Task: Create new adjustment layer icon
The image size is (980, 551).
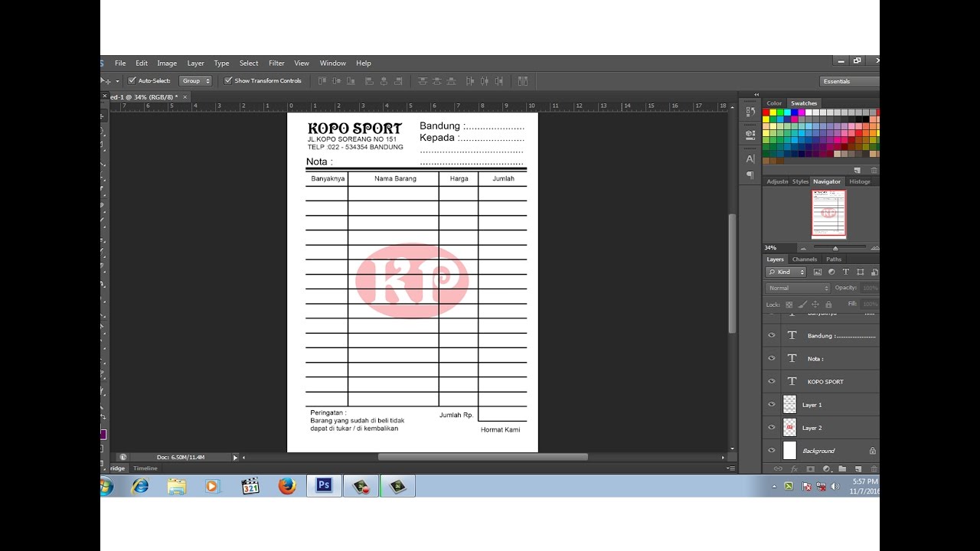Action: point(826,468)
